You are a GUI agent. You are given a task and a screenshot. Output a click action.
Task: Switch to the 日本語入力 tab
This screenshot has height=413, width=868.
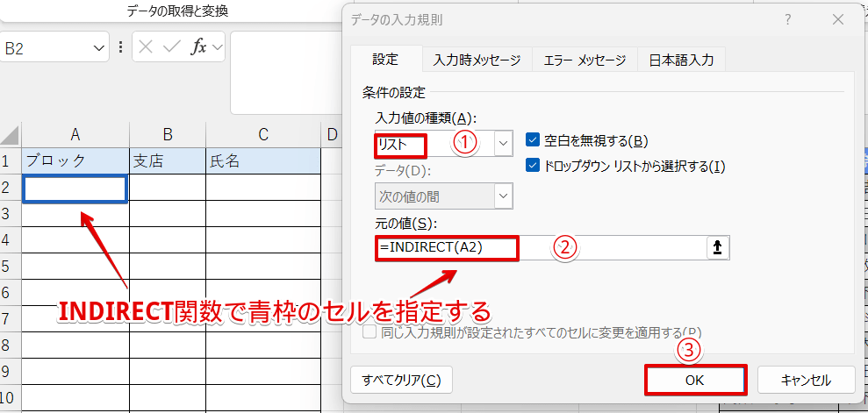(x=681, y=61)
